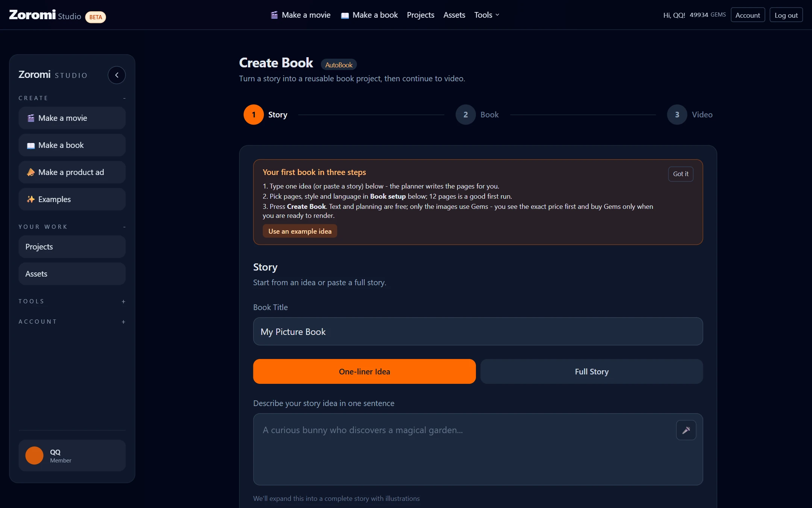812x508 pixels.
Task: Click the sparkle icon beside Examples
Action: click(31, 199)
